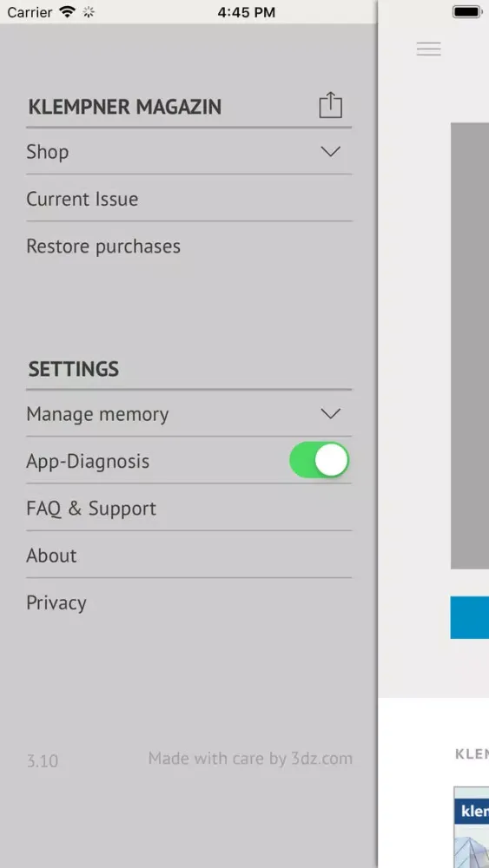Tap the blue button in the main view

pos(470,617)
